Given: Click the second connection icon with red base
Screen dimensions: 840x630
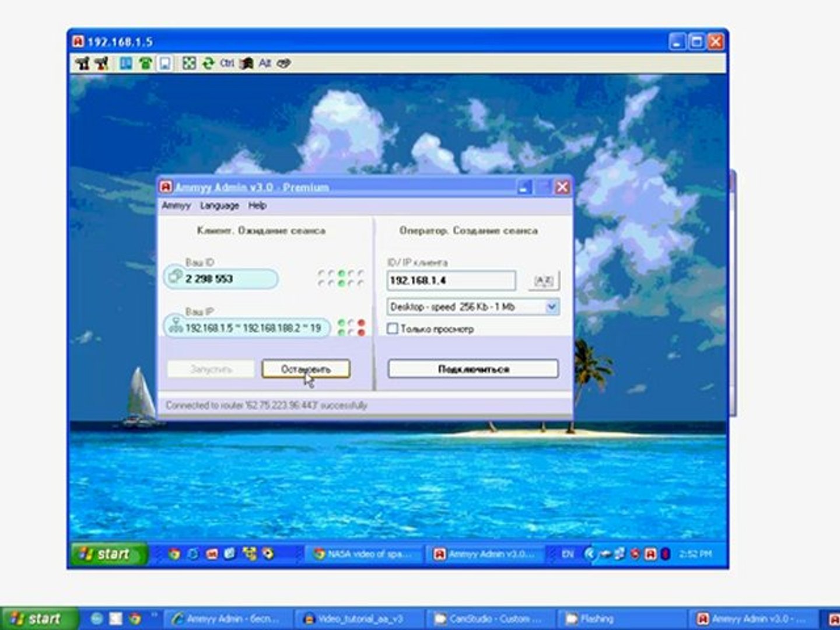Looking at the screenshot, I should (x=101, y=63).
